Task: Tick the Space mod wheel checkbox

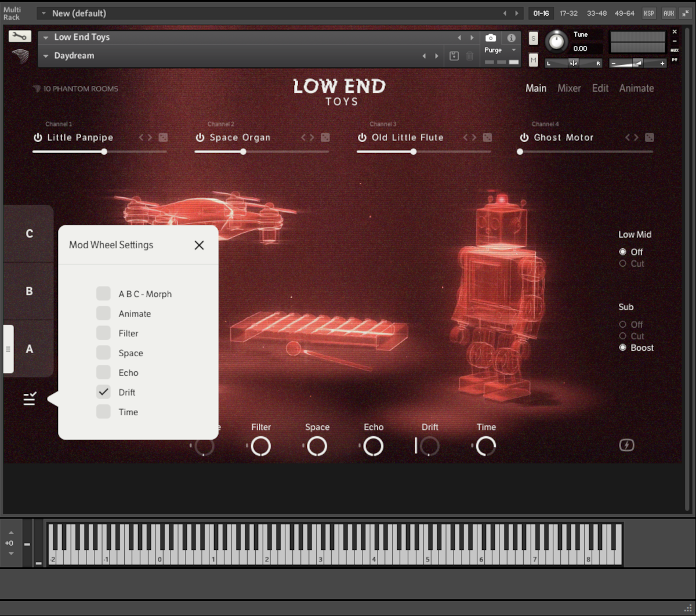Action: coord(103,353)
